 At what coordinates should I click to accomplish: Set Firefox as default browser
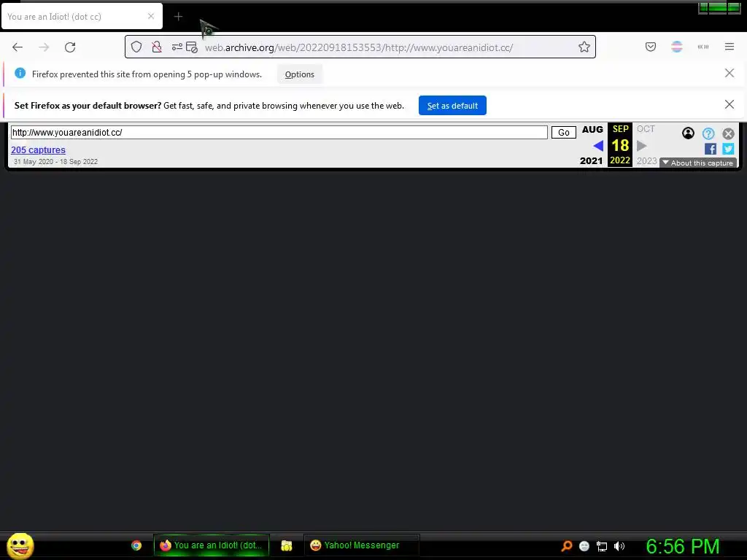452,106
